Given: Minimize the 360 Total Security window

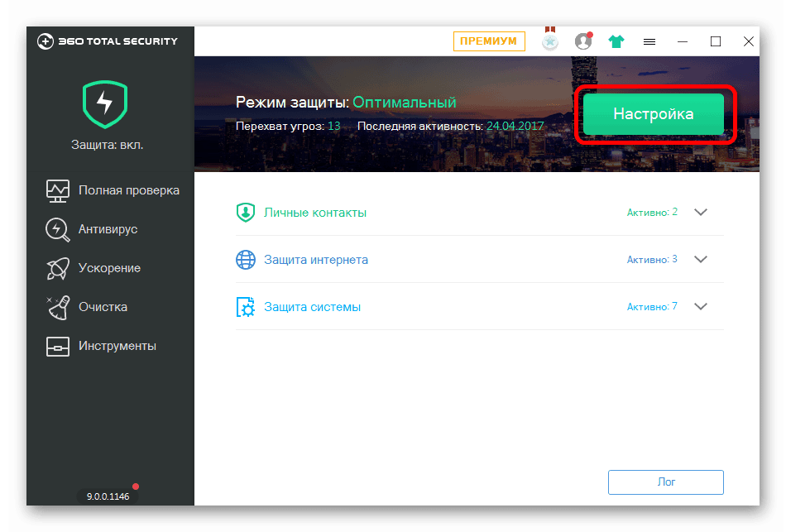Looking at the screenshot, I should pyautogui.click(x=683, y=41).
